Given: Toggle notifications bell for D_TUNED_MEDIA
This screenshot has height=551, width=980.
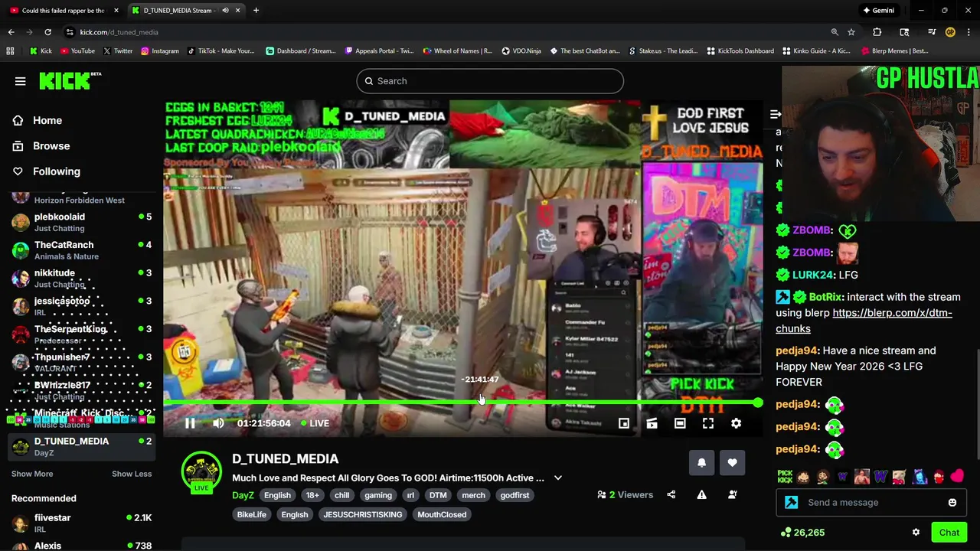Looking at the screenshot, I should [x=701, y=462].
